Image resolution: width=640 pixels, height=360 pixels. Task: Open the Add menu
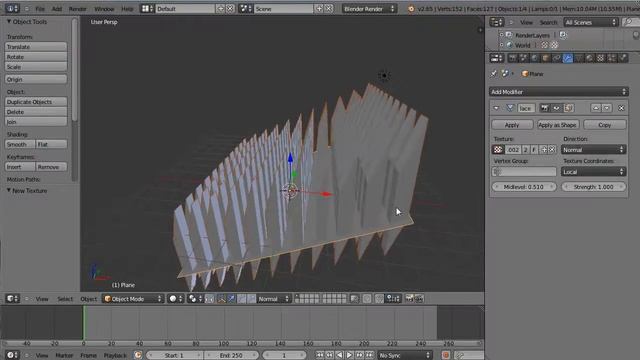pos(57,9)
